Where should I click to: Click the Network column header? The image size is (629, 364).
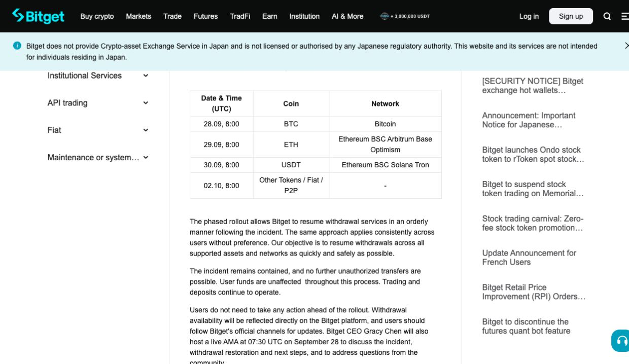click(x=386, y=103)
